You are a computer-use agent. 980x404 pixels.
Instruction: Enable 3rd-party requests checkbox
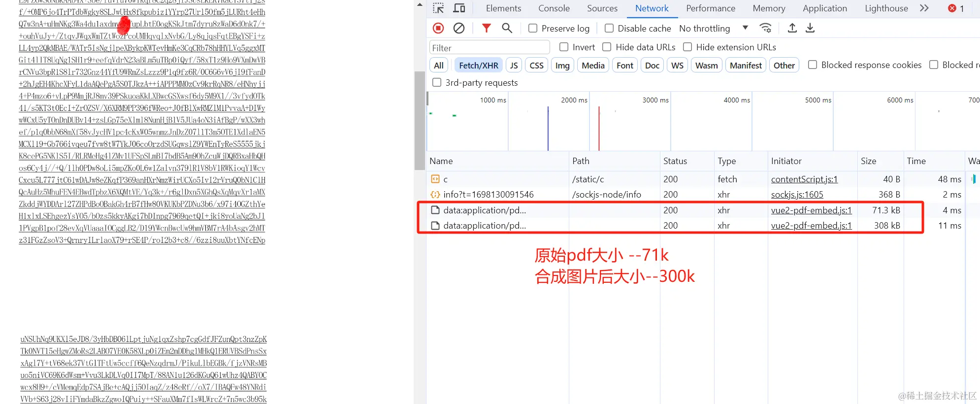[x=436, y=82]
